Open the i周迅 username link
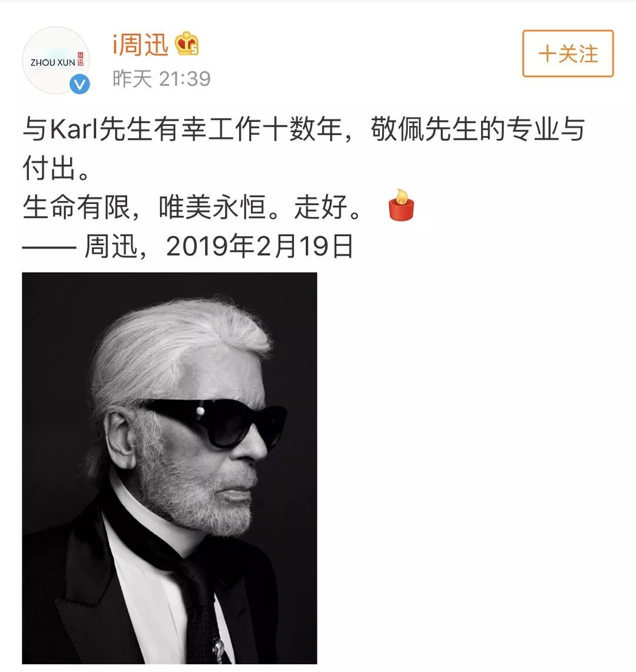Screen dimensions: 636x672 (141, 44)
